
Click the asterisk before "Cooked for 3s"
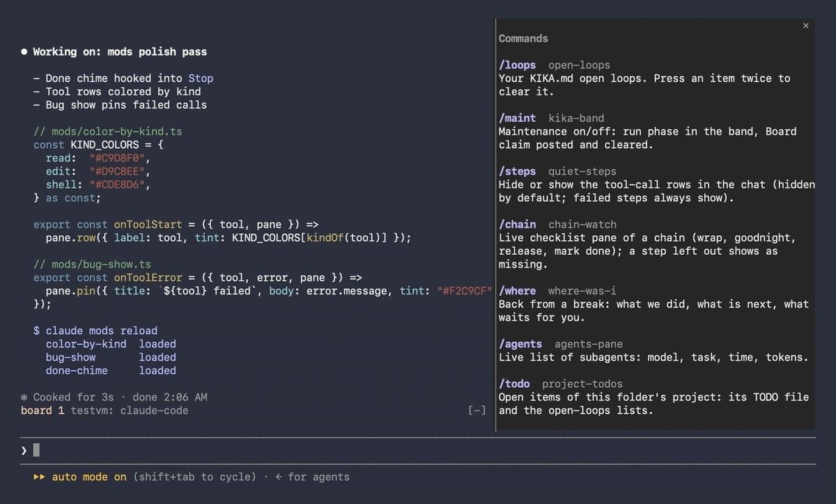coord(24,397)
